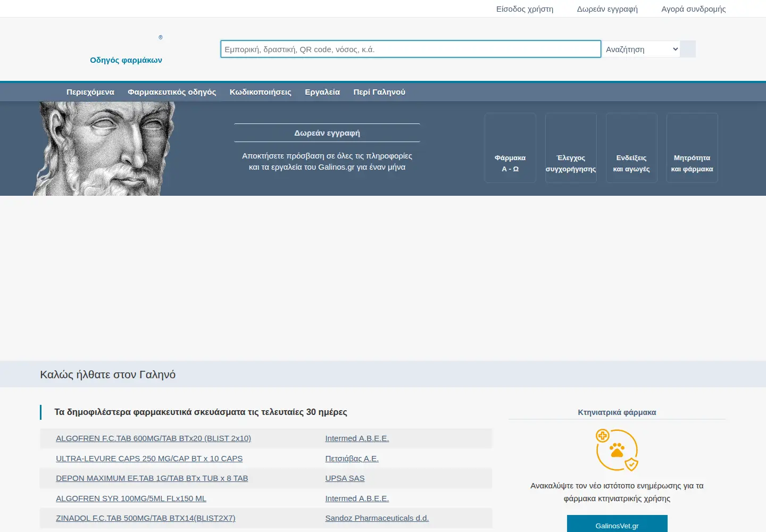
Task: Open ALGOFREN SYR 100MG/5ML link
Action: [x=131, y=498]
